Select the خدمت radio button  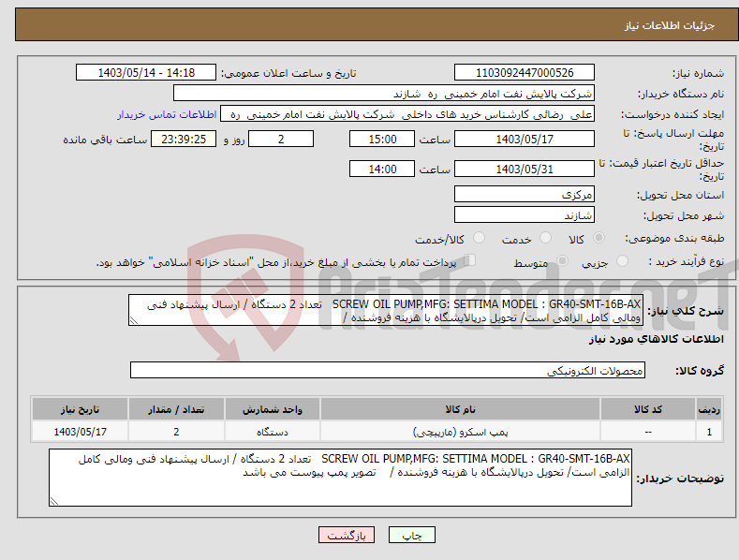(x=545, y=238)
